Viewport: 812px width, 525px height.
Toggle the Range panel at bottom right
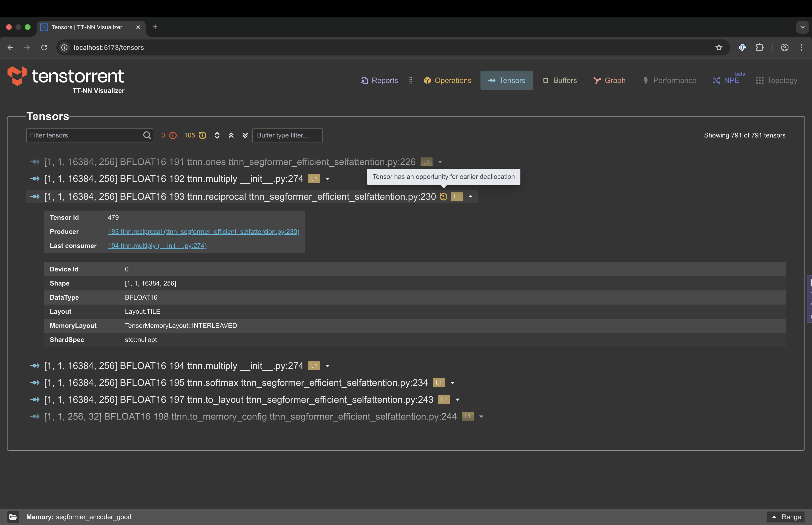tap(786, 517)
